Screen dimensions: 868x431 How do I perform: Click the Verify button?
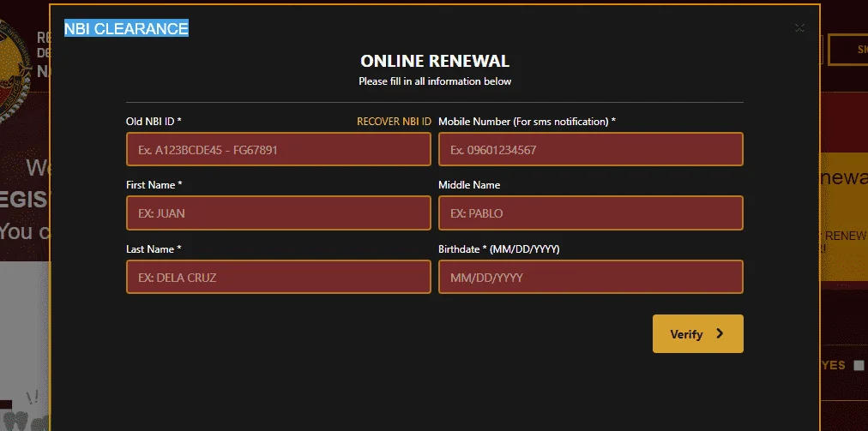(x=697, y=333)
